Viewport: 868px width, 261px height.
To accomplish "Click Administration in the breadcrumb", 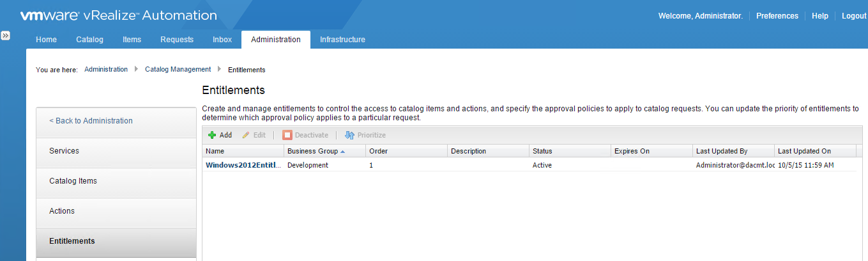I will tap(106, 69).
